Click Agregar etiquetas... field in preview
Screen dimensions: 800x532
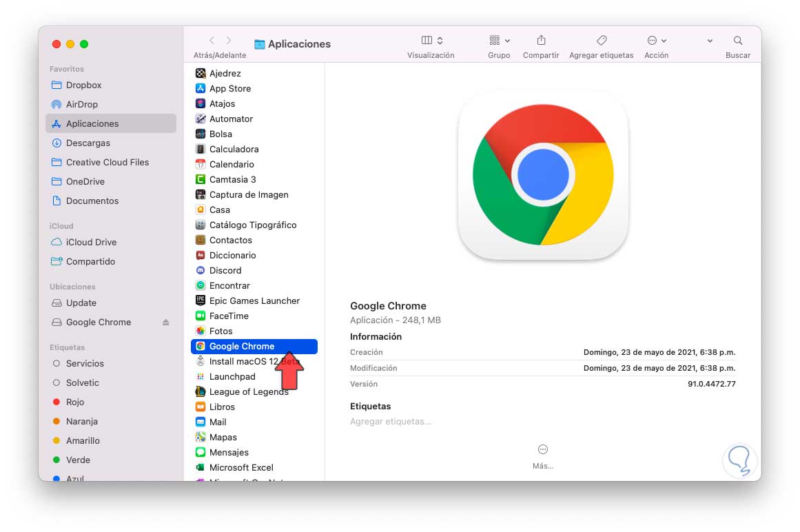391,422
